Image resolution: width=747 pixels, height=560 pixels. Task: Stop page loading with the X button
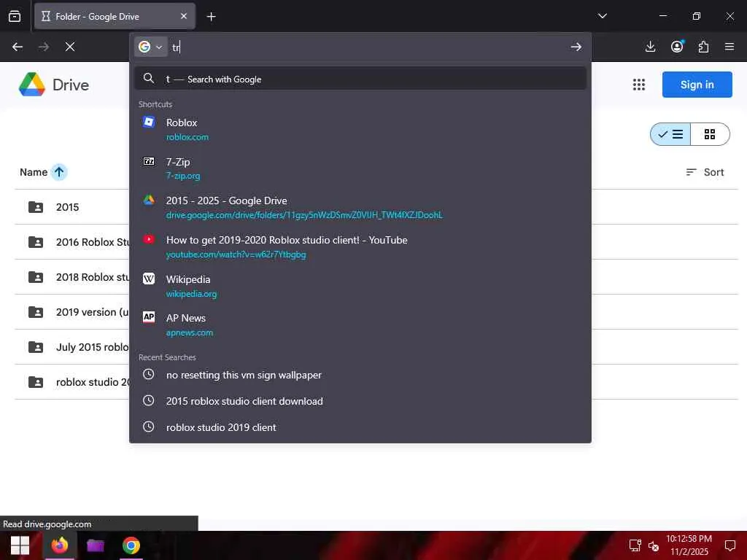(x=70, y=47)
